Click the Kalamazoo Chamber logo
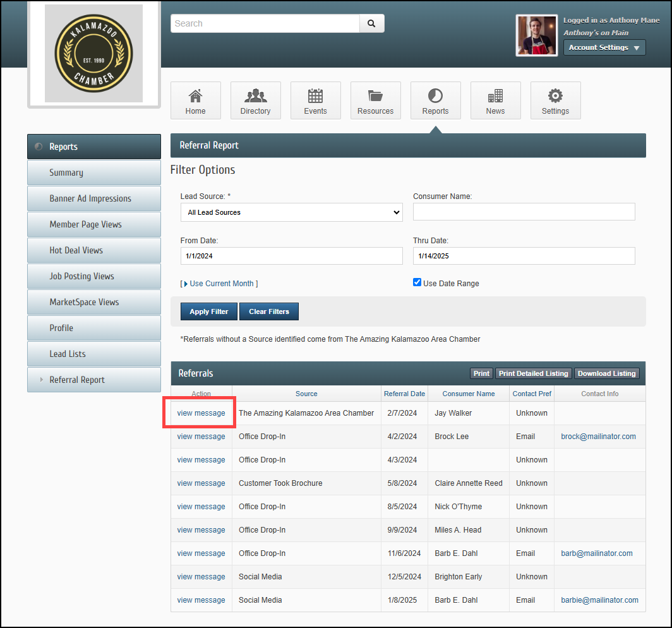This screenshot has width=672, height=628. click(x=93, y=54)
